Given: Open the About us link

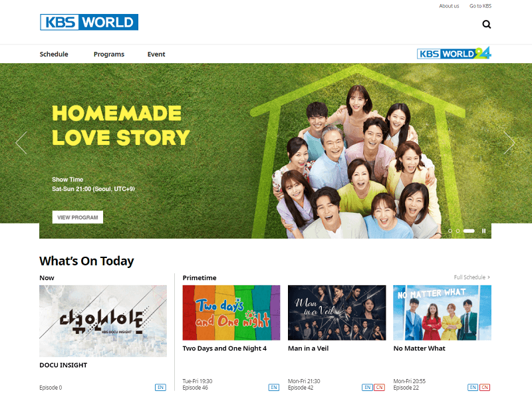Looking at the screenshot, I should point(449,6).
